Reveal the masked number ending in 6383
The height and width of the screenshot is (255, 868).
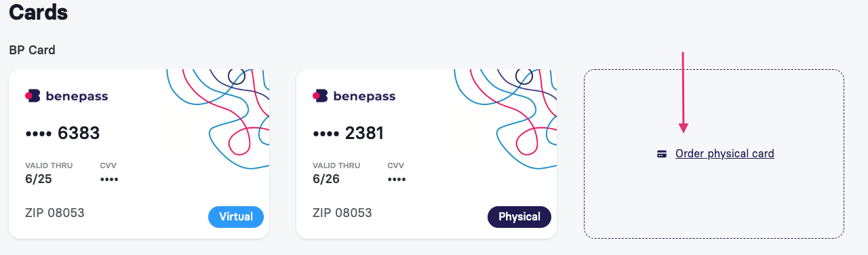(x=62, y=134)
